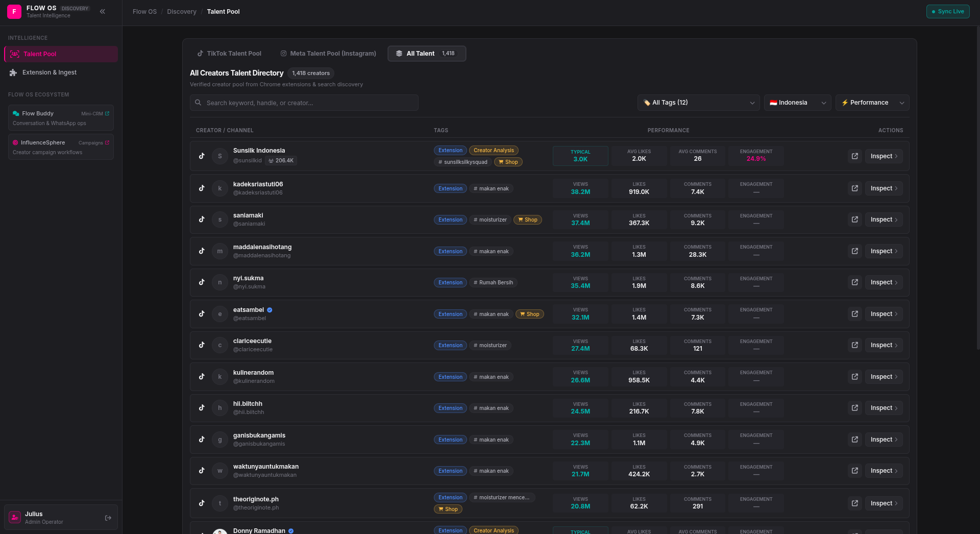The width and height of the screenshot is (980, 534).
Task: Click verified badge next to eatsambel
Action: tap(269, 310)
